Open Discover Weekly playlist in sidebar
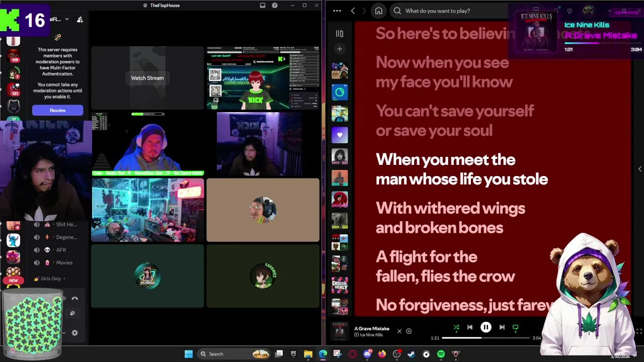The image size is (644, 362). 340,285
